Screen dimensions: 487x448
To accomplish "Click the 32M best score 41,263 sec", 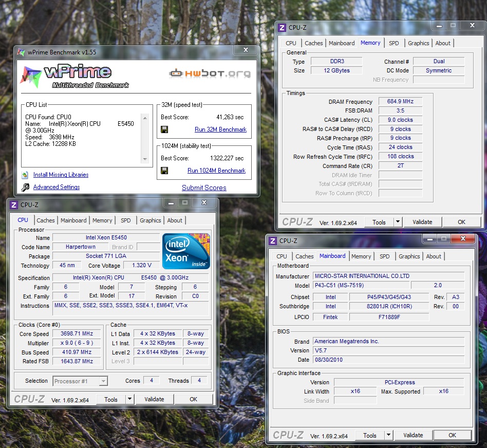I will click(230, 117).
